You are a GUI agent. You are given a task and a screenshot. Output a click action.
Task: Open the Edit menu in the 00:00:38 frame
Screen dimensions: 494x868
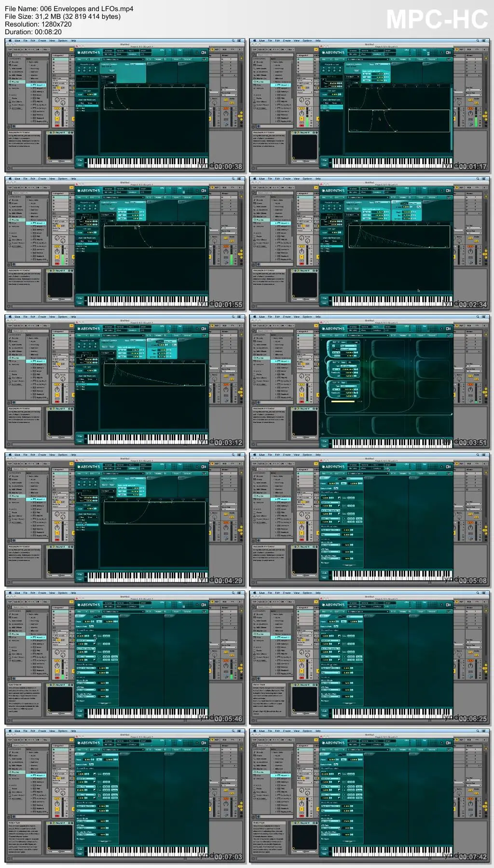click(33, 41)
